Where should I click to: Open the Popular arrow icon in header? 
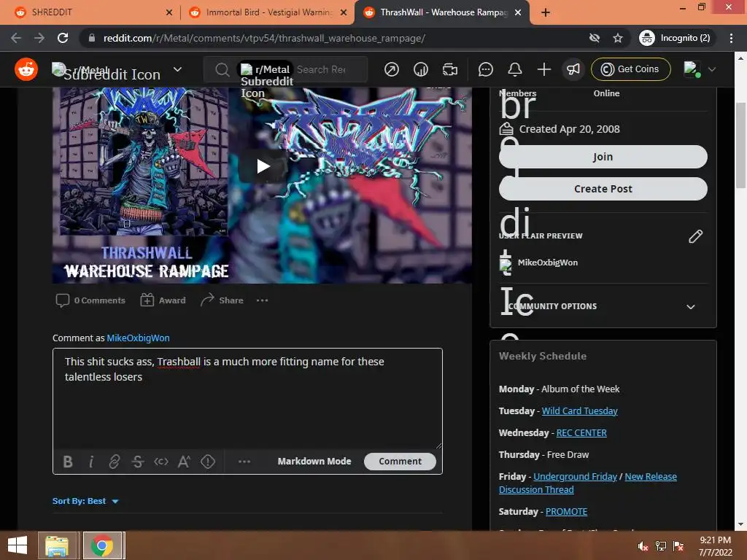(392, 69)
